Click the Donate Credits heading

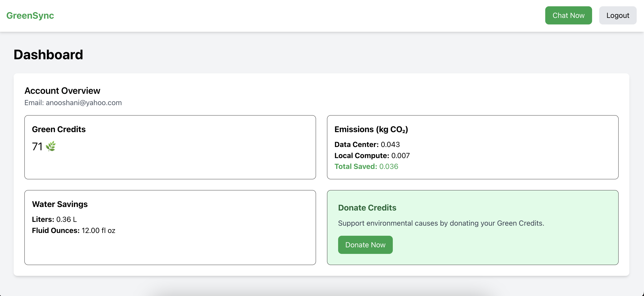[367, 208]
